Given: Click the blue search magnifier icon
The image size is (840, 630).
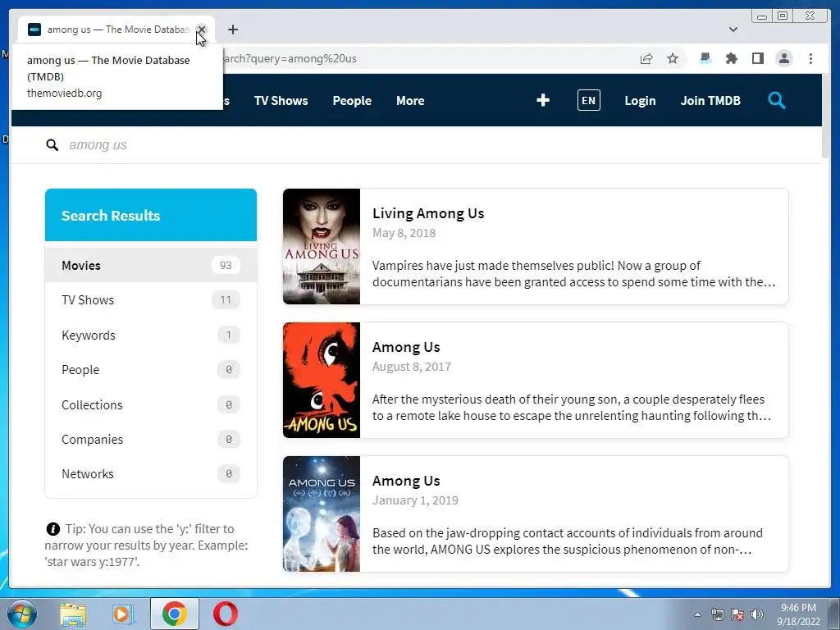Looking at the screenshot, I should [776, 100].
